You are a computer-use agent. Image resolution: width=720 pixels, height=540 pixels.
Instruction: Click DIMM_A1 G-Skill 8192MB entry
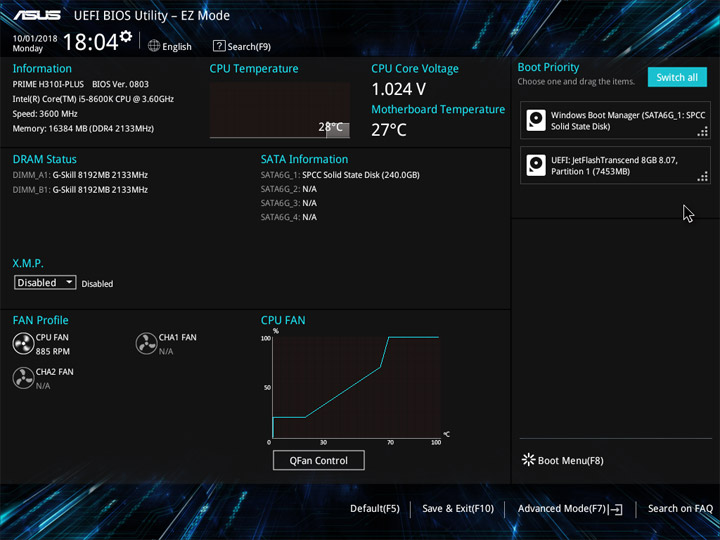(80, 175)
